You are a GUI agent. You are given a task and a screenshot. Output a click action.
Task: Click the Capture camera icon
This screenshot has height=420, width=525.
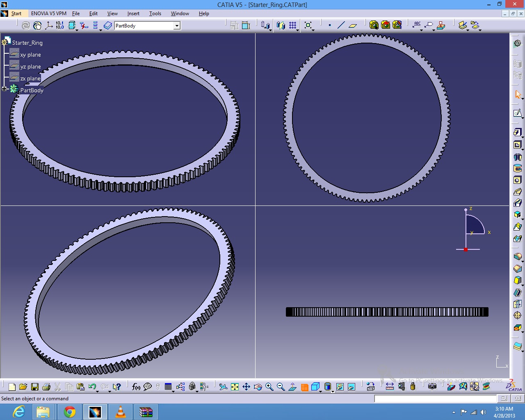[432, 386]
